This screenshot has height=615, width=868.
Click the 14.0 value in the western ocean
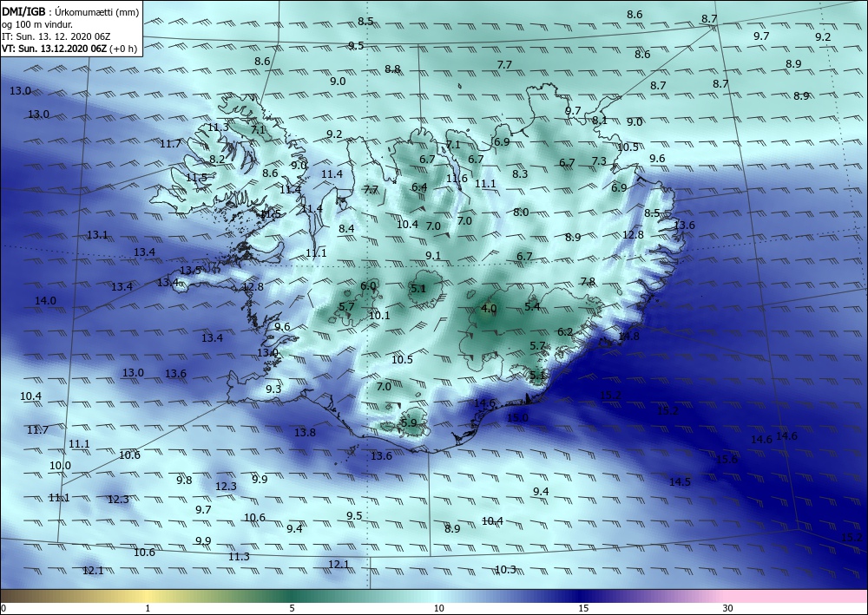(45, 301)
